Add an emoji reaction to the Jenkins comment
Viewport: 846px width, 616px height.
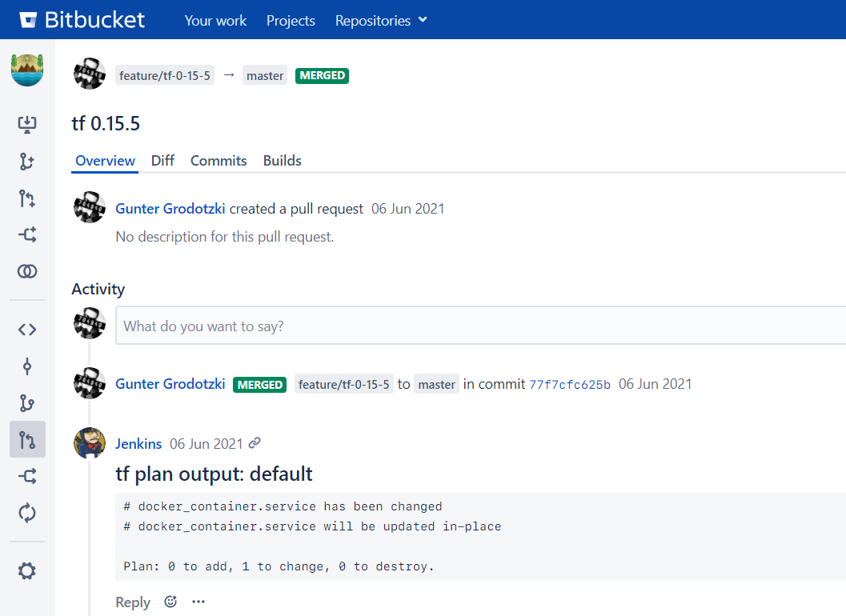pos(170,602)
